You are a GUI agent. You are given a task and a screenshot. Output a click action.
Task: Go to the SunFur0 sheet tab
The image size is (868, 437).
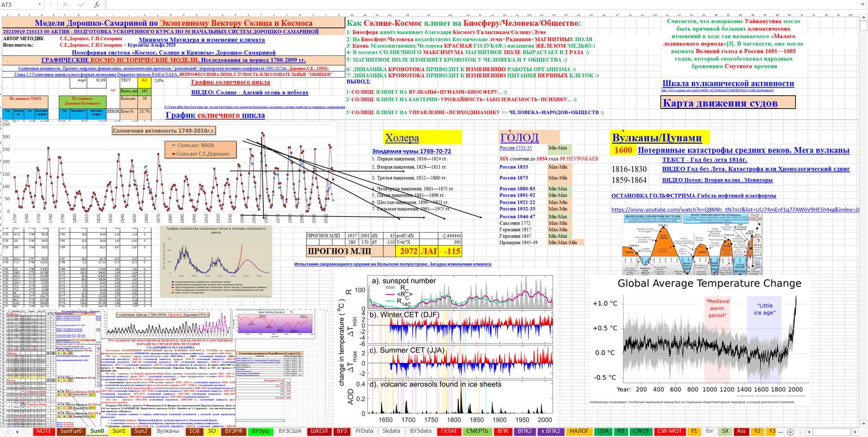click(71, 431)
